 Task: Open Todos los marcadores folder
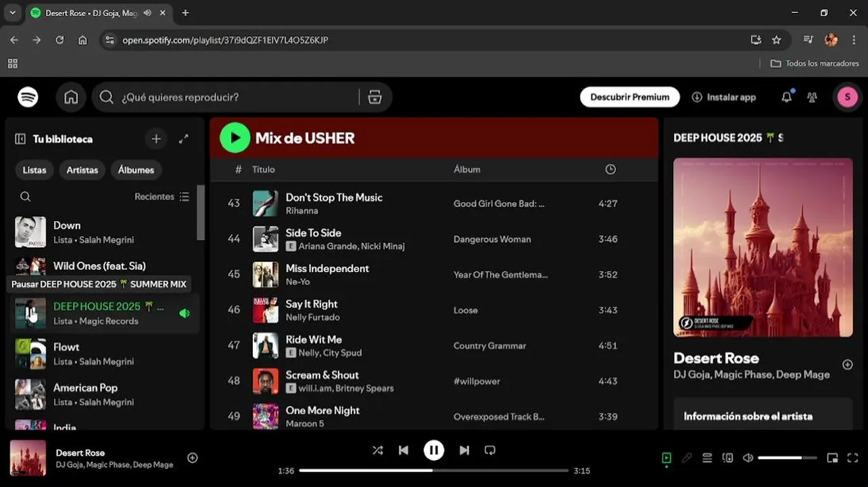click(815, 63)
